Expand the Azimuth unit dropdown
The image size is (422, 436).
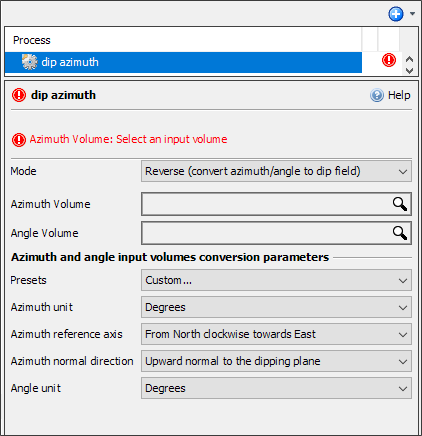pos(276,307)
